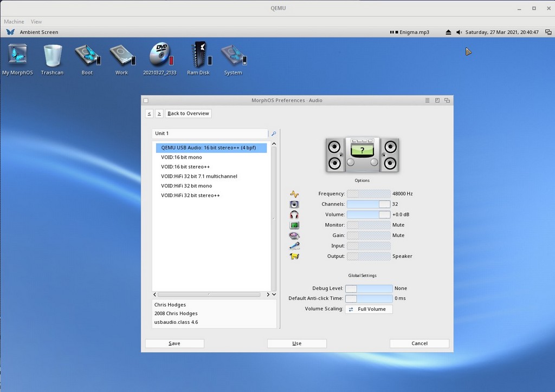Click the magnifier icon beside Unit 1
This screenshot has width=555, height=392.
point(274,134)
